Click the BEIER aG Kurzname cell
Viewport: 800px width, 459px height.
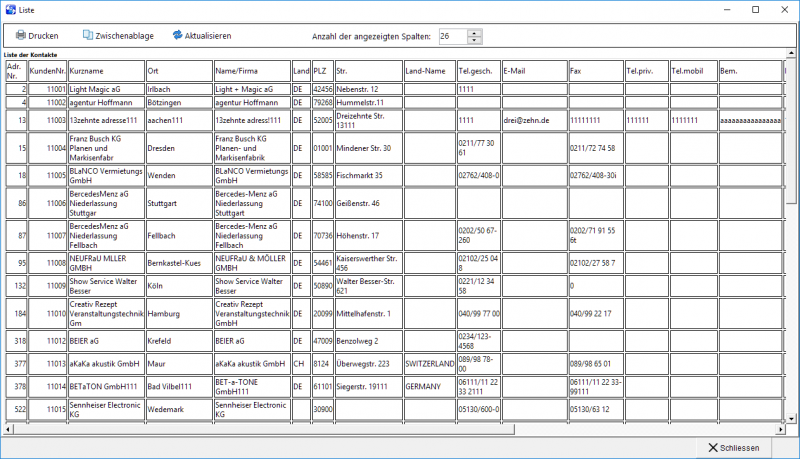(106, 341)
